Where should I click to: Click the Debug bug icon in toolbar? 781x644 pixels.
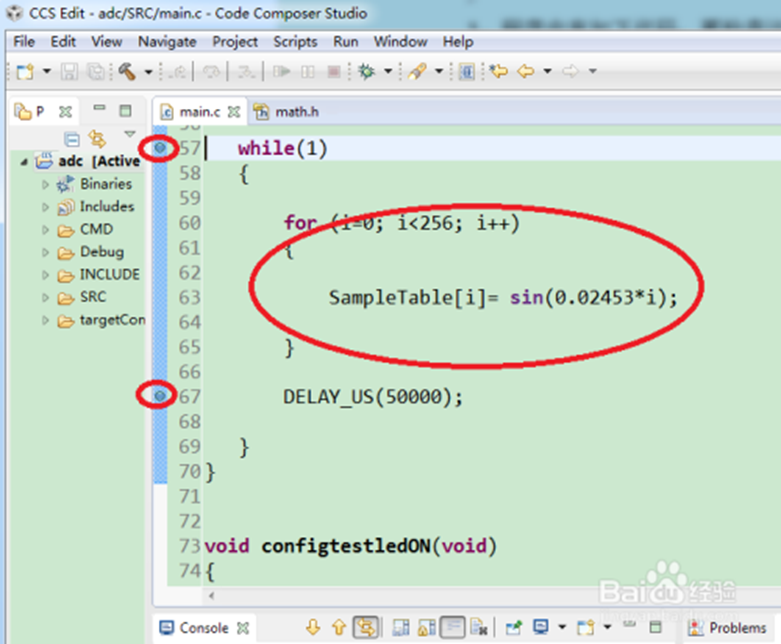(x=365, y=71)
